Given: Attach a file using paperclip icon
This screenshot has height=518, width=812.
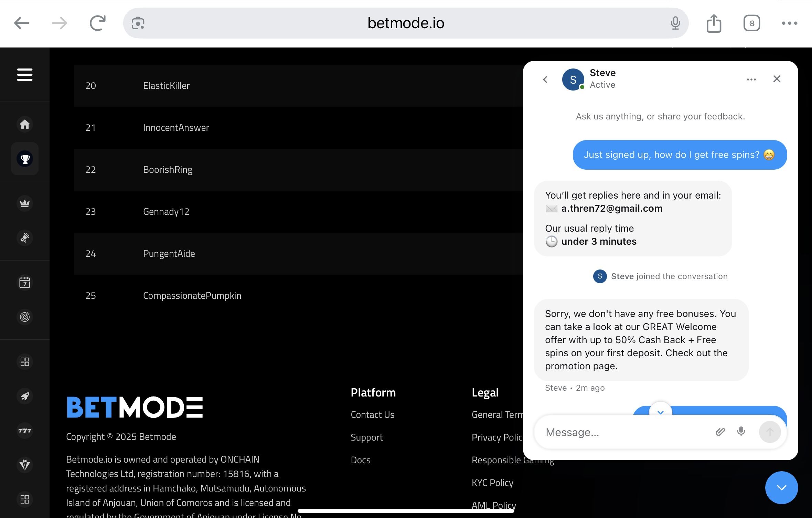Looking at the screenshot, I should pos(720,432).
